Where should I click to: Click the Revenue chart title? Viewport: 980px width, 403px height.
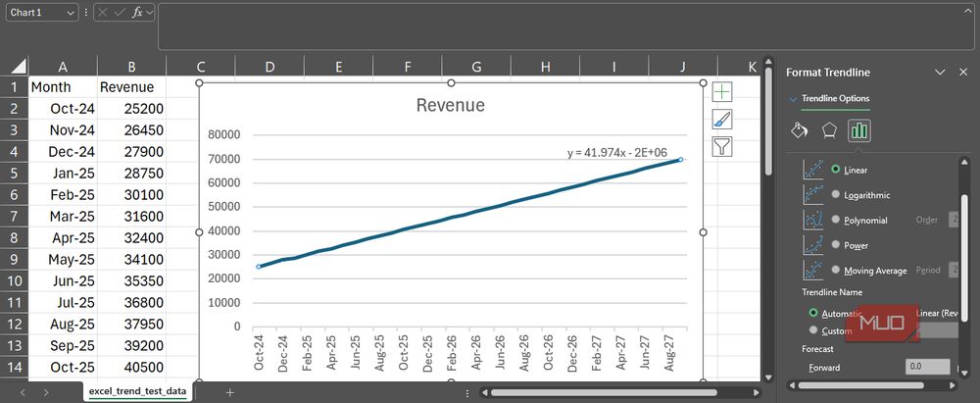pyautogui.click(x=451, y=105)
